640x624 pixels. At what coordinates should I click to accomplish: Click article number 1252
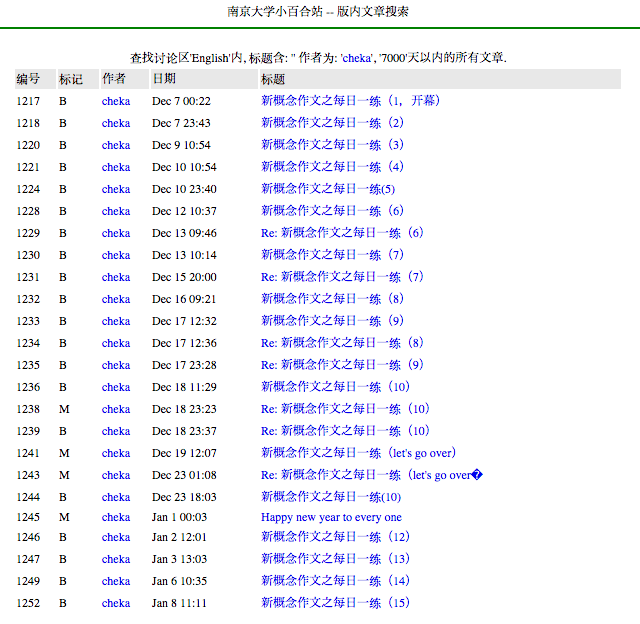[28, 604]
